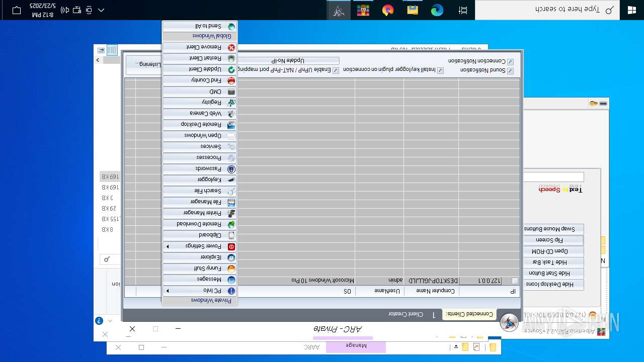Click the Swap Mouse Buttons button
This screenshot has width=644, height=362.
553,229
